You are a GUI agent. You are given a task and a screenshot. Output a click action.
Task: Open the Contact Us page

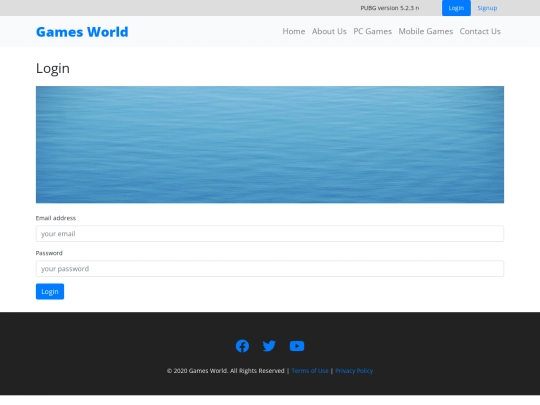(x=480, y=31)
